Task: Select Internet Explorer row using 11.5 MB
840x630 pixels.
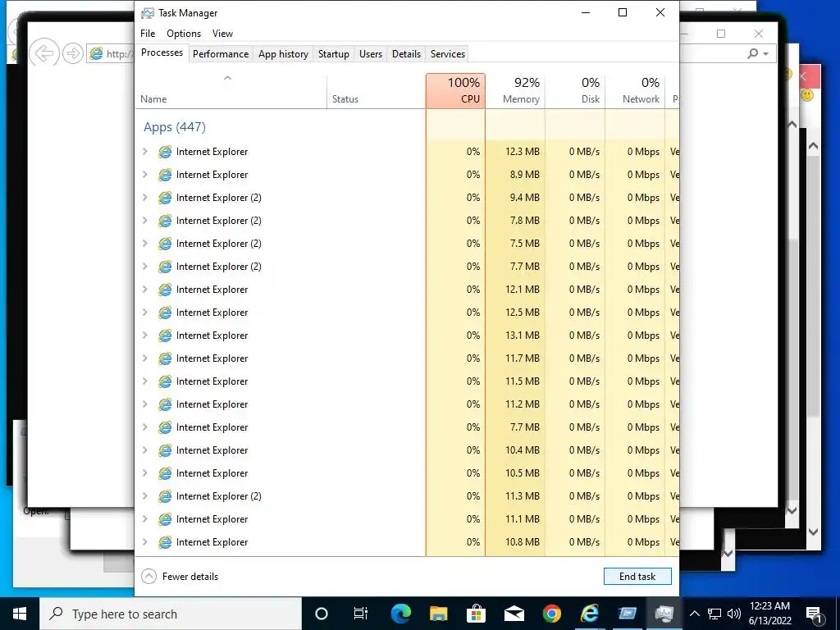Action: coord(407,381)
